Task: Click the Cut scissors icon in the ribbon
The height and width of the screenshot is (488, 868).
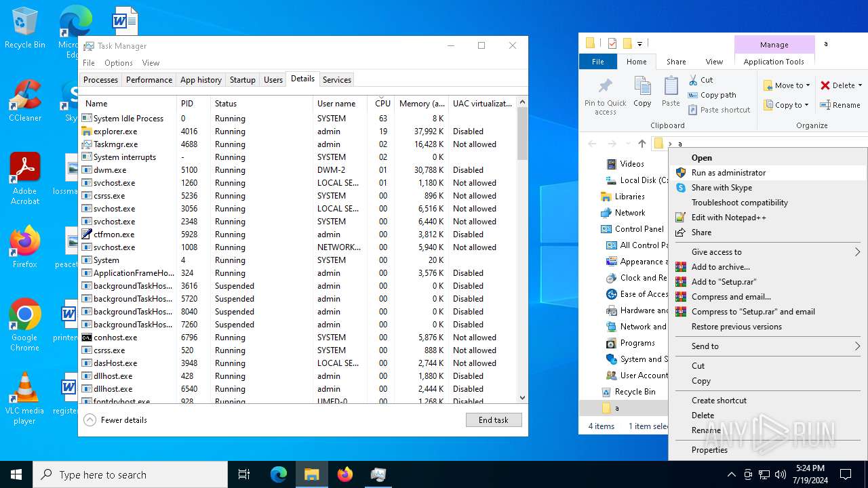Action: point(693,80)
